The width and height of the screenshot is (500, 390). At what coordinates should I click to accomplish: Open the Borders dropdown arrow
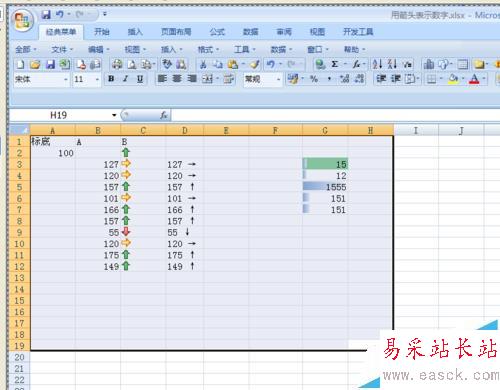441,79
